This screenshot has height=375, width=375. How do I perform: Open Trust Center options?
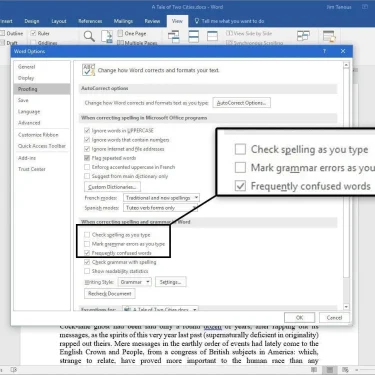(x=42, y=169)
